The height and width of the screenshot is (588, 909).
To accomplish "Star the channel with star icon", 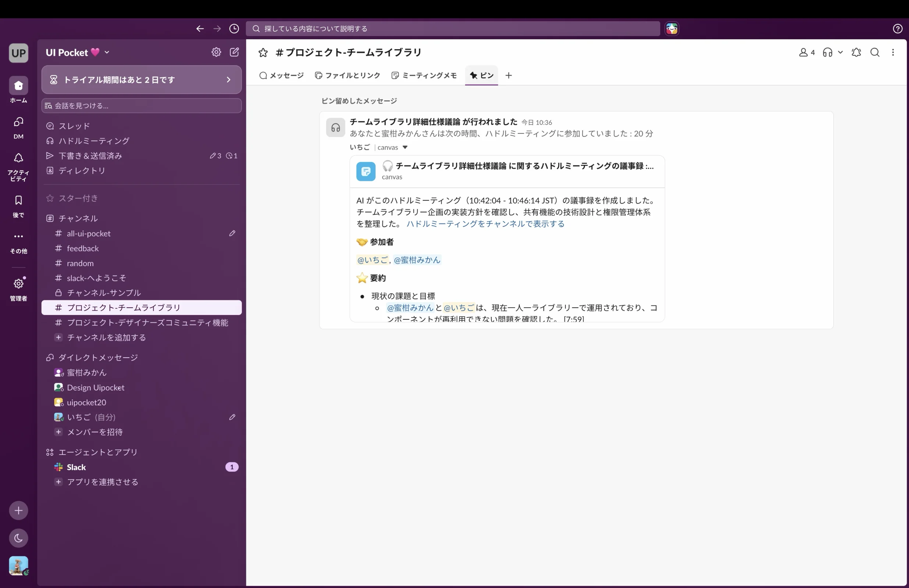I will (x=263, y=52).
